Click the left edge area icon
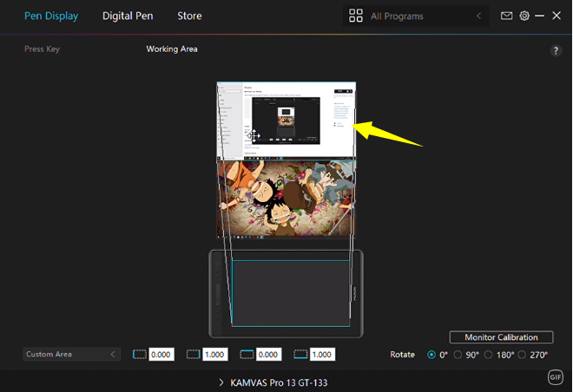The width and height of the screenshot is (573, 392). 139,355
